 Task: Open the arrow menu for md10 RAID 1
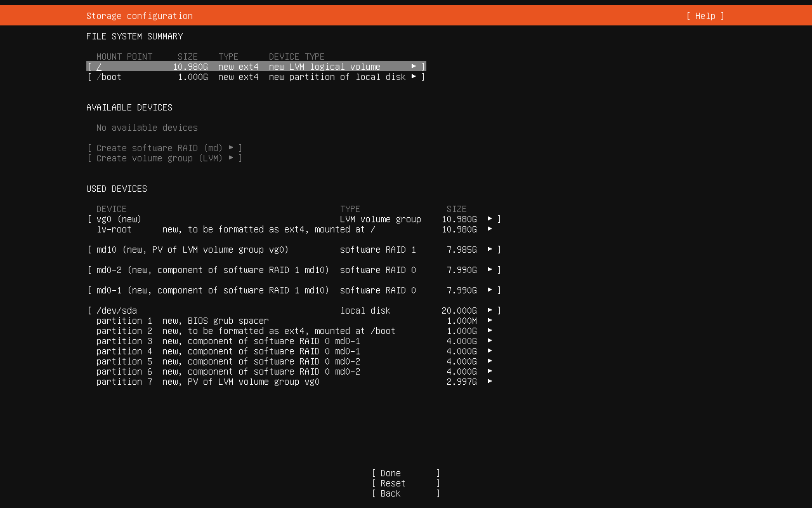click(x=490, y=250)
